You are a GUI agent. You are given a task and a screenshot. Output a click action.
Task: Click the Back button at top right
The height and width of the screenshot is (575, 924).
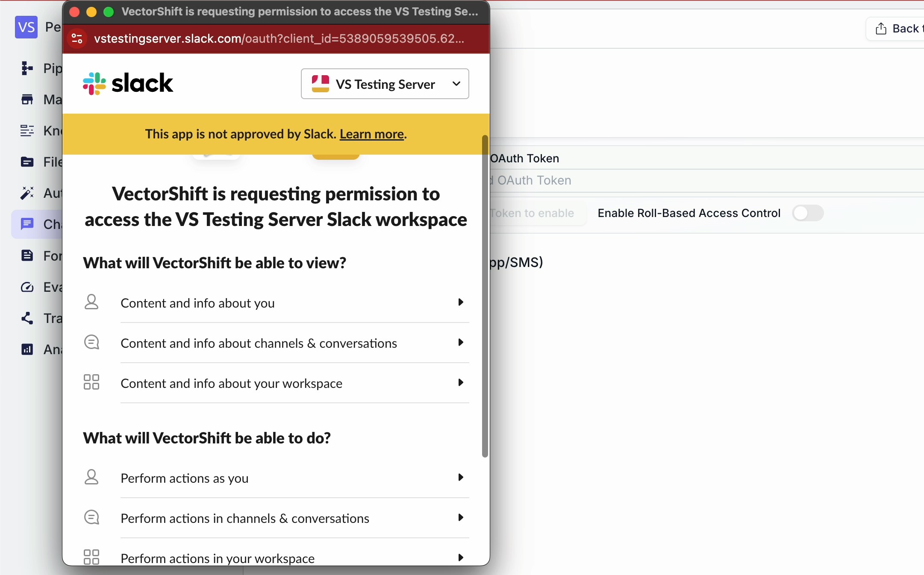tap(902, 29)
